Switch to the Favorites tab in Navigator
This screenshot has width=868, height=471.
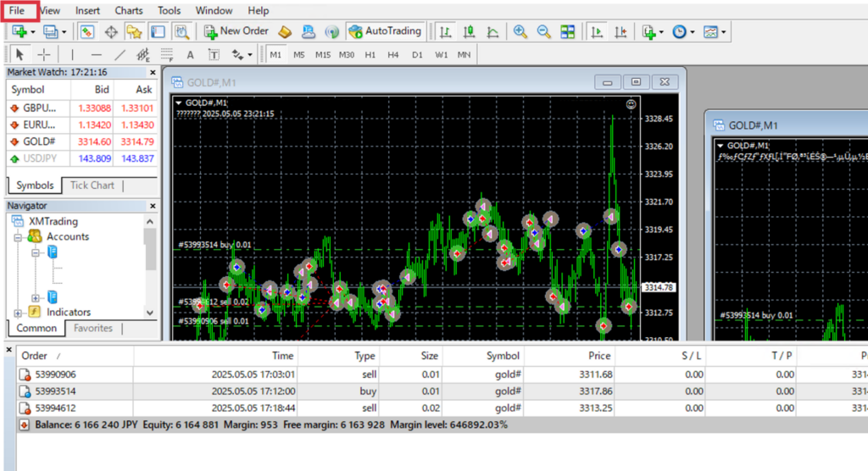point(93,328)
